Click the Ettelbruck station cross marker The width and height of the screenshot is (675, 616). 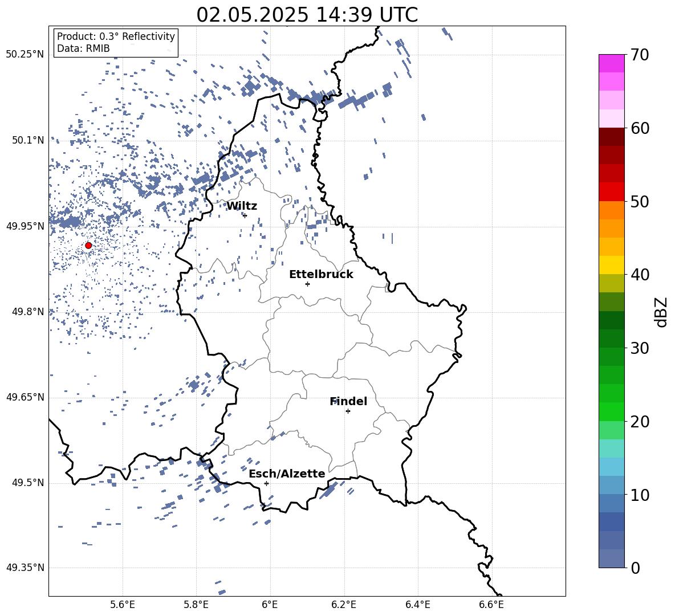pyautogui.click(x=307, y=284)
